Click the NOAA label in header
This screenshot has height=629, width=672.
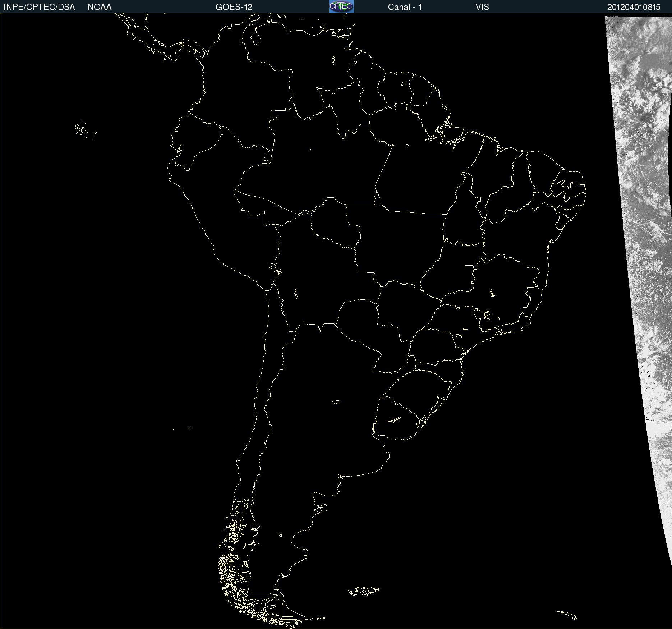tap(100, 7)
